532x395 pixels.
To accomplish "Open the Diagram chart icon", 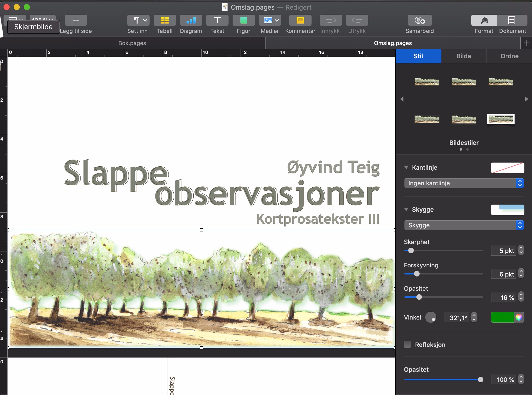I will click(x=191, y=20).
